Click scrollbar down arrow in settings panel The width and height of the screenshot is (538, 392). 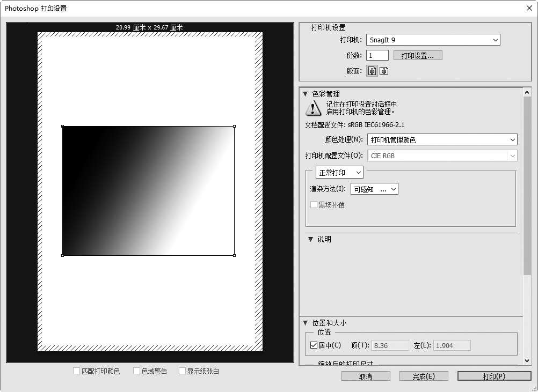(527, 361)
